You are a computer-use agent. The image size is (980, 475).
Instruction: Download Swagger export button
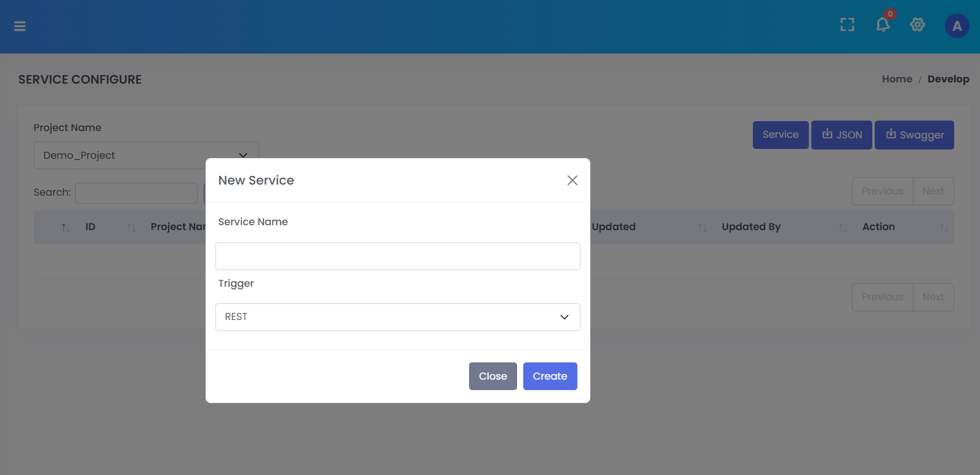(914, 135)
